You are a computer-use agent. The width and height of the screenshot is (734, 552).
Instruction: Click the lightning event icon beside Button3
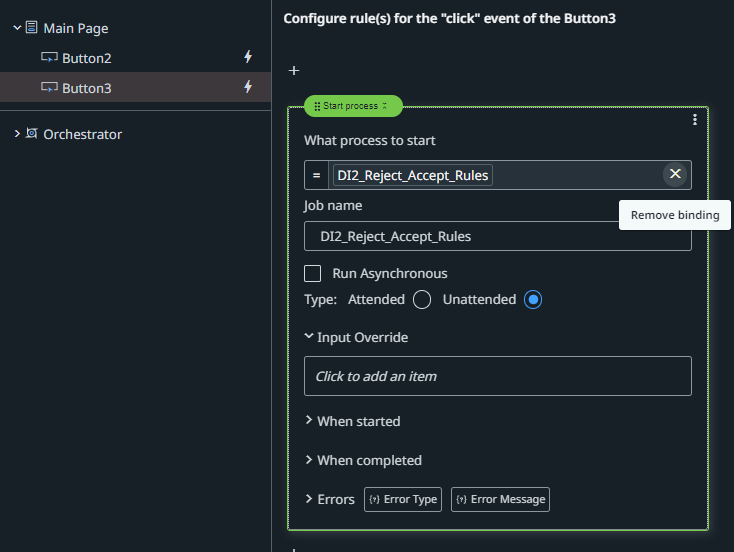pos(248,87)
